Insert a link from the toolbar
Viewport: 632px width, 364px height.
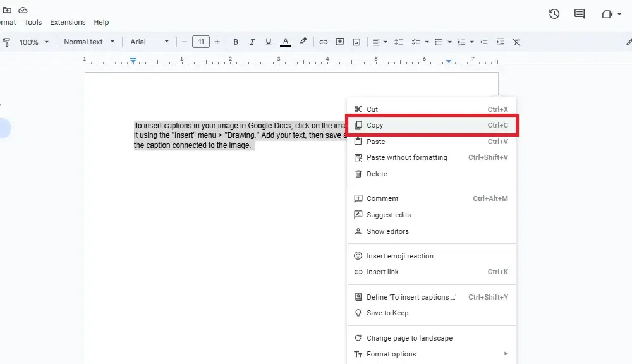click(x=324, y=42)
